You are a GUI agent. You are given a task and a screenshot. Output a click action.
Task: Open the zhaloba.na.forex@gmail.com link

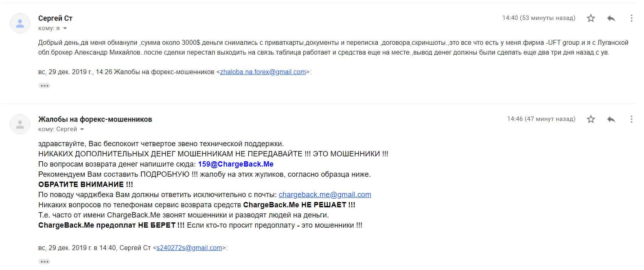pos(263,72)
